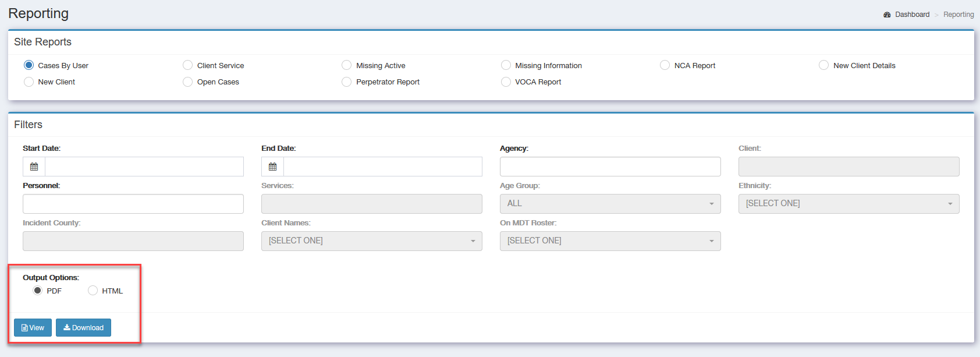The height and width of the screenshot is (357, 980).
Task: Click the Dashboard breadcrumb link
Action: pyautogui.click(x=912, y=15)
